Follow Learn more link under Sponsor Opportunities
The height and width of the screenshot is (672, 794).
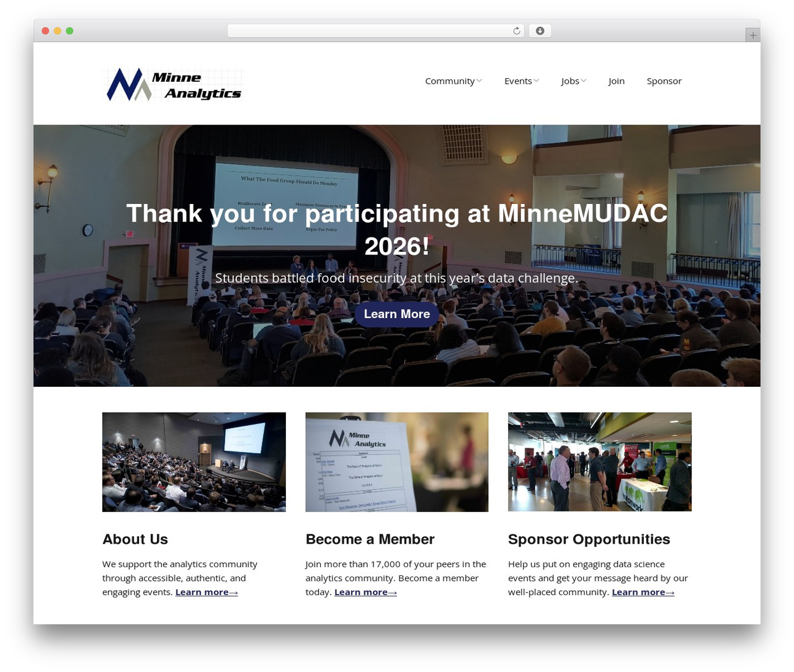coord(643,592)
